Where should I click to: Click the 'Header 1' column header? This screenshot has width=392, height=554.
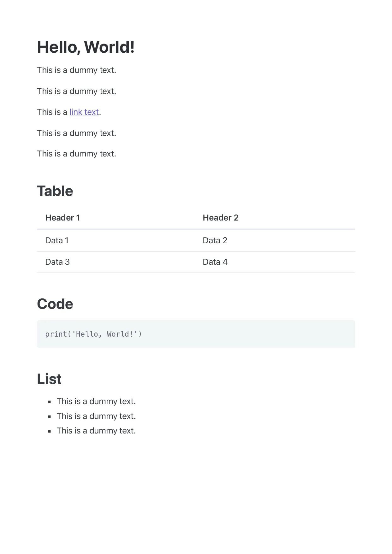[x=63, y=218]
